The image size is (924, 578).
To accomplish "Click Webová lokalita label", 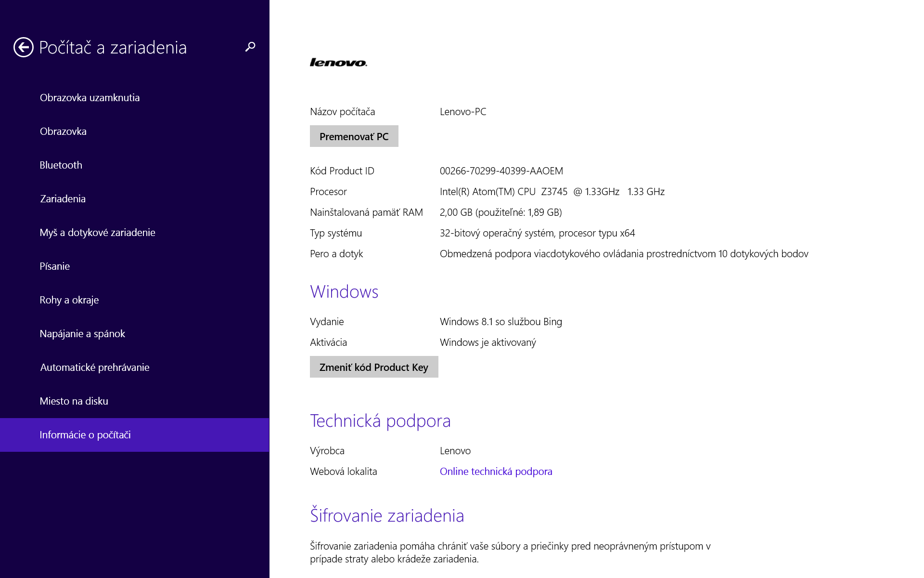I will click(x=344, y=472).
